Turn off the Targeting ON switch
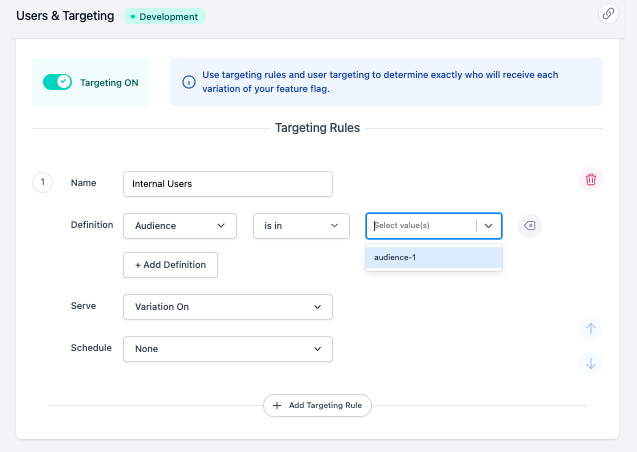Image resolution: width=637 pixels, height=452 pixels. click(x=58, y=82)
